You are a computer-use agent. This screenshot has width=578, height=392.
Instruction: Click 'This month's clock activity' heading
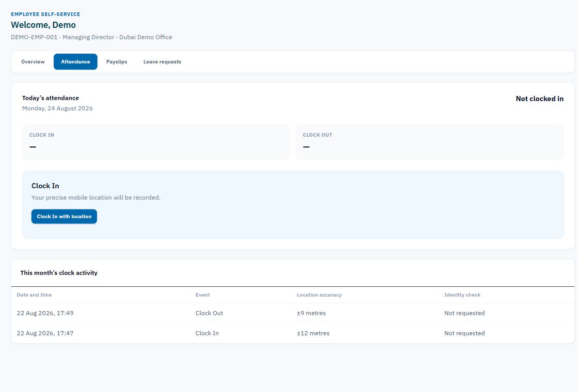59,273
